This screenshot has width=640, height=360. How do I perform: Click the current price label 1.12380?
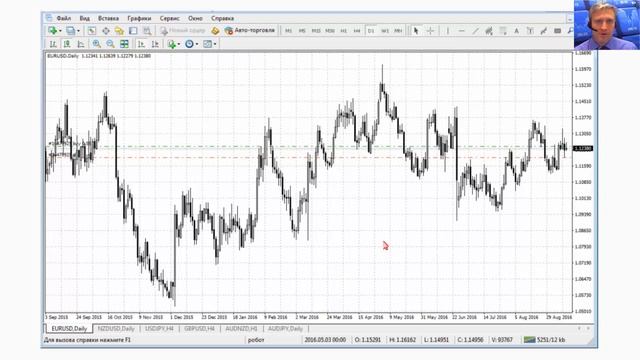coord(583,149)
